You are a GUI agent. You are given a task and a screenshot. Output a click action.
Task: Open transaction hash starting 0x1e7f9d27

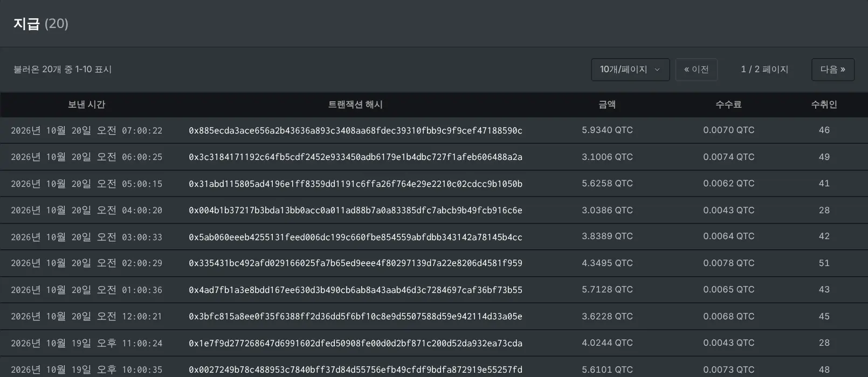pos(355,343)
